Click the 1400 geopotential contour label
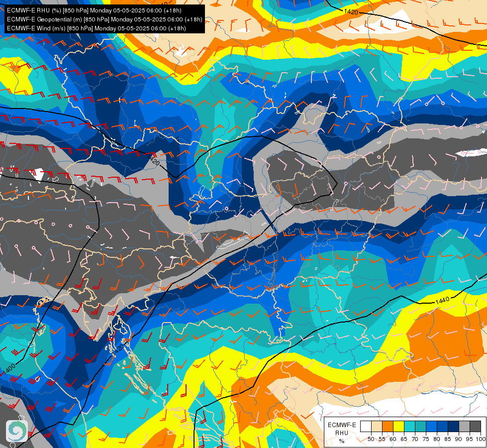Image resolution: width=487 pixels, height=448 pixels. click(9, 370)
